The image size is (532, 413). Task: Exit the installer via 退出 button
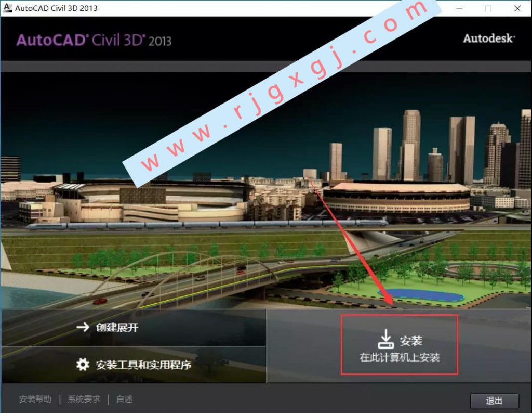[x=495, y=401]
